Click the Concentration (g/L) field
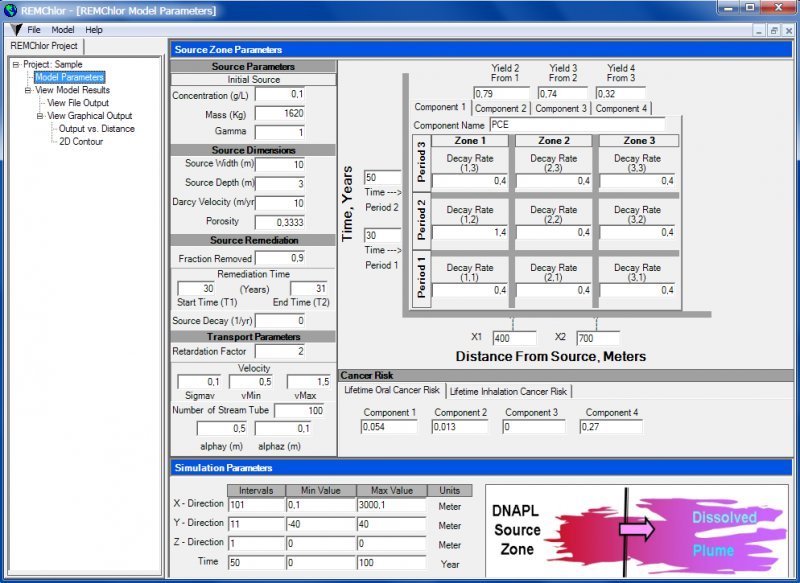This screenshot has width=800, height=583. point(280,94)
